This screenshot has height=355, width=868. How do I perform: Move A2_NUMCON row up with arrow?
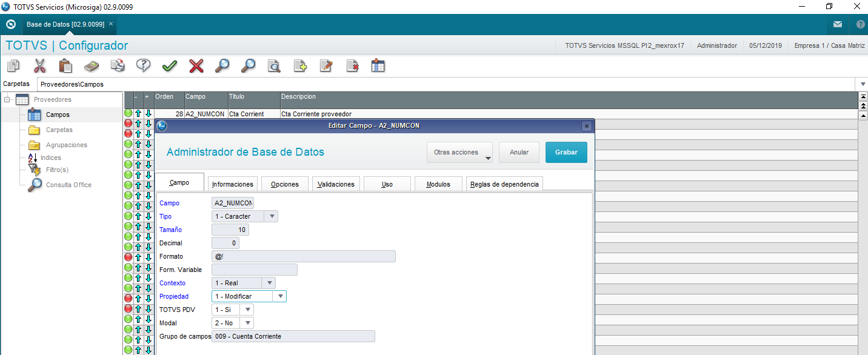click(x=138, y=114)
